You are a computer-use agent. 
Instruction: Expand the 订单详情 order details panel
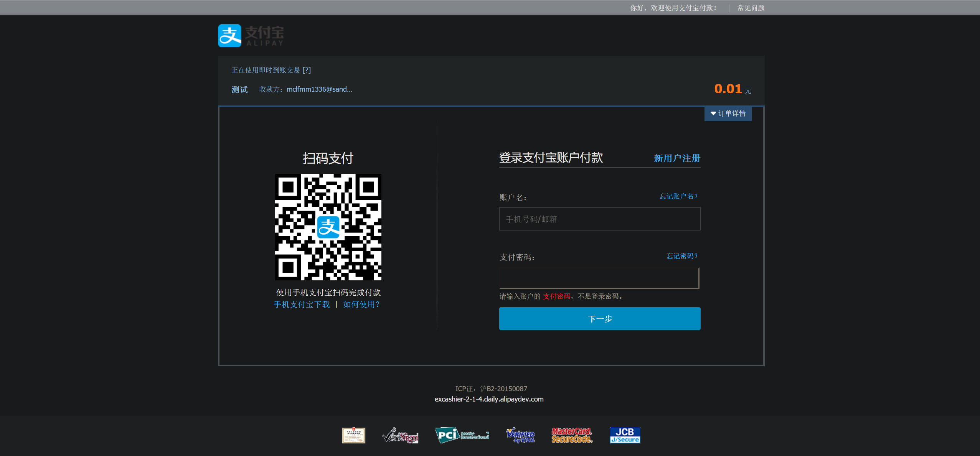click(x=728, y=114)
